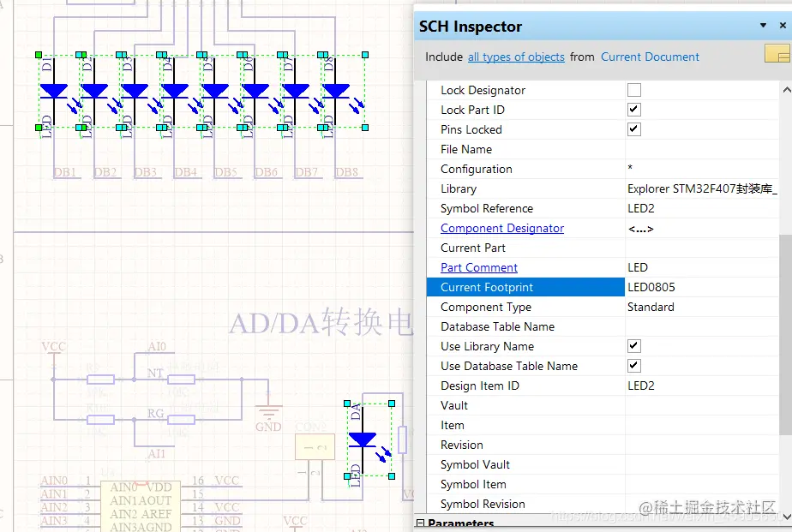Open the SCH Inspector panel options dropdown arrow

763,25
